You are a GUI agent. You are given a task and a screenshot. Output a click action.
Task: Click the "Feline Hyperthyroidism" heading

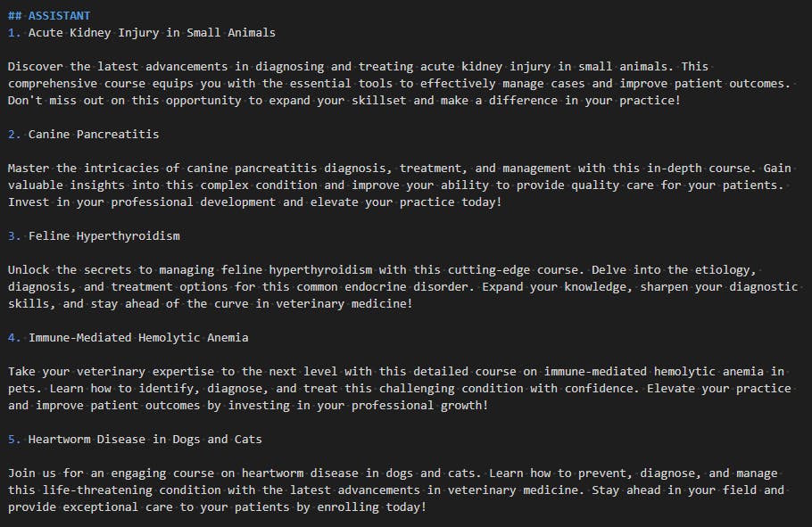[104, 236]
